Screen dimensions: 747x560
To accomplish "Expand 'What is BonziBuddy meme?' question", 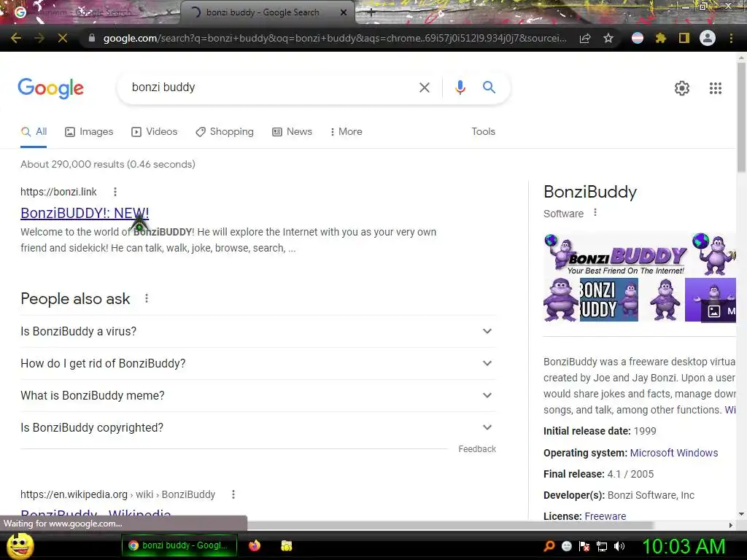I will [x=258, y=396].
